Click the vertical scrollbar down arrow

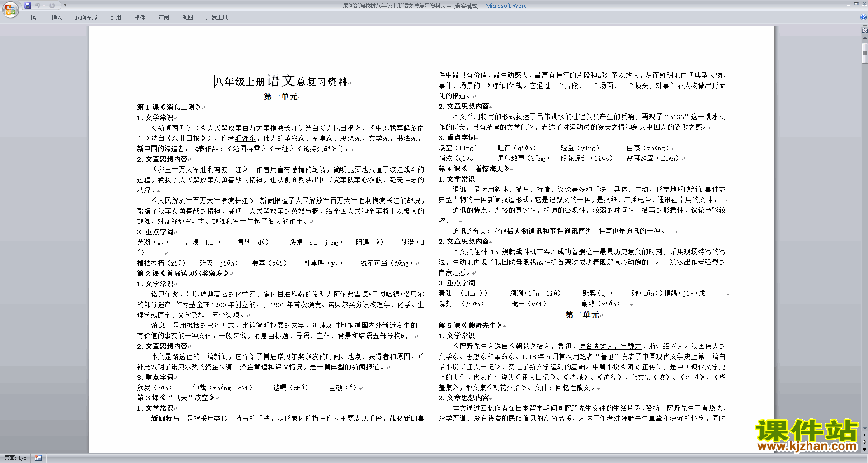pos(865,428)
